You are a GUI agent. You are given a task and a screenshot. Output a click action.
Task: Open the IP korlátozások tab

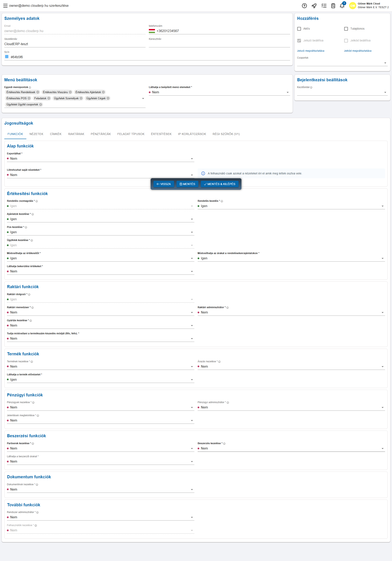point(192,134)
